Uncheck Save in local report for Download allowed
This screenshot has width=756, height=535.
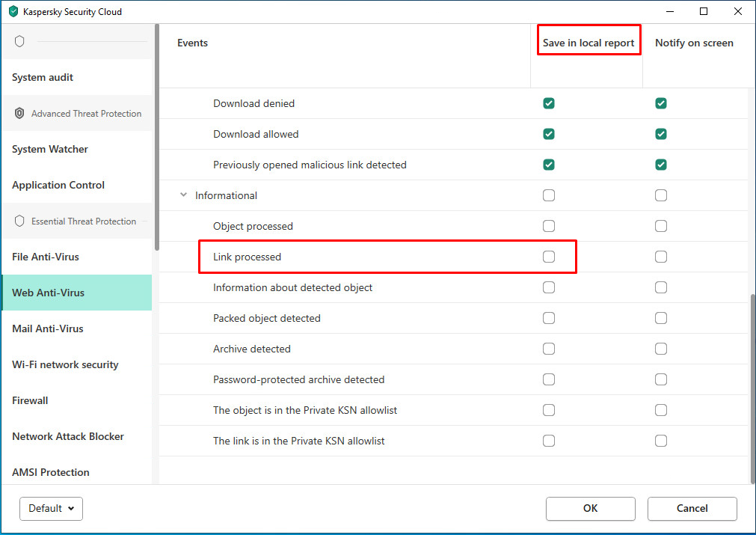pyautogui.click(x=549, y=134)
